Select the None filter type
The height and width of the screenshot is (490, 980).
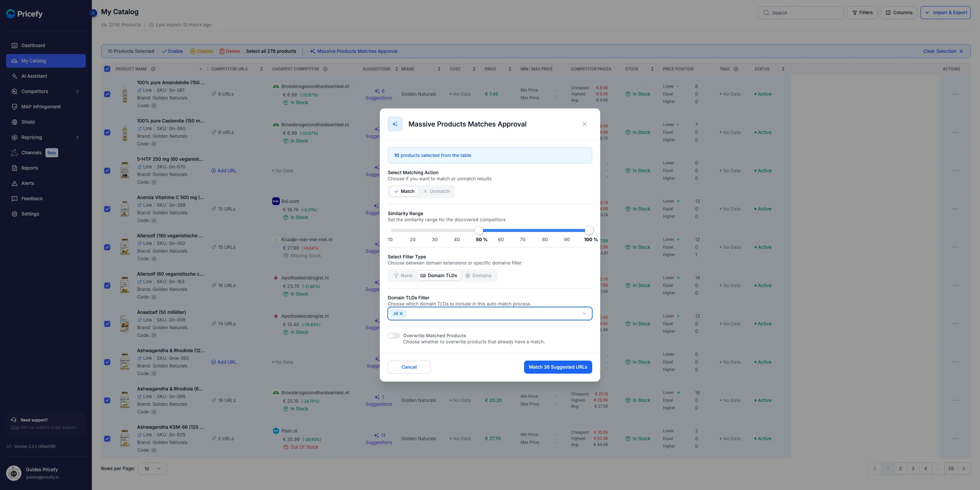pyautogui.click(x=403, y=276)
